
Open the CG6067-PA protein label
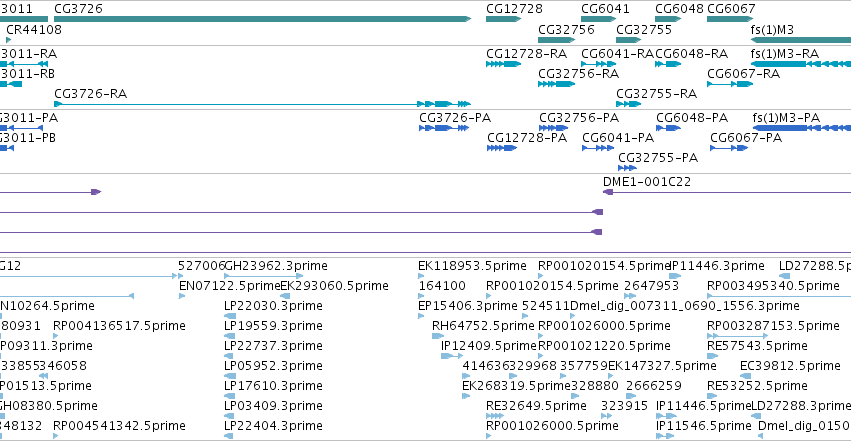pos(746,137)
